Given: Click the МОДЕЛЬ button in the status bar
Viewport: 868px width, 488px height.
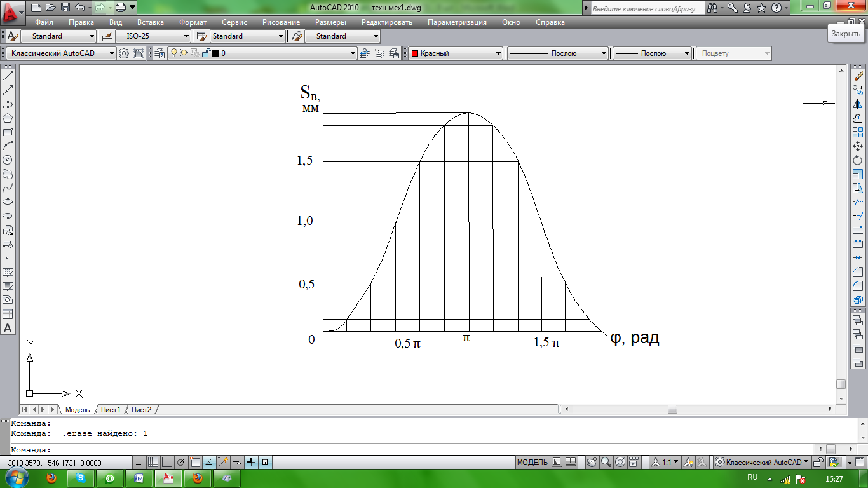Looking at the screenshot, I should (532, 463).
